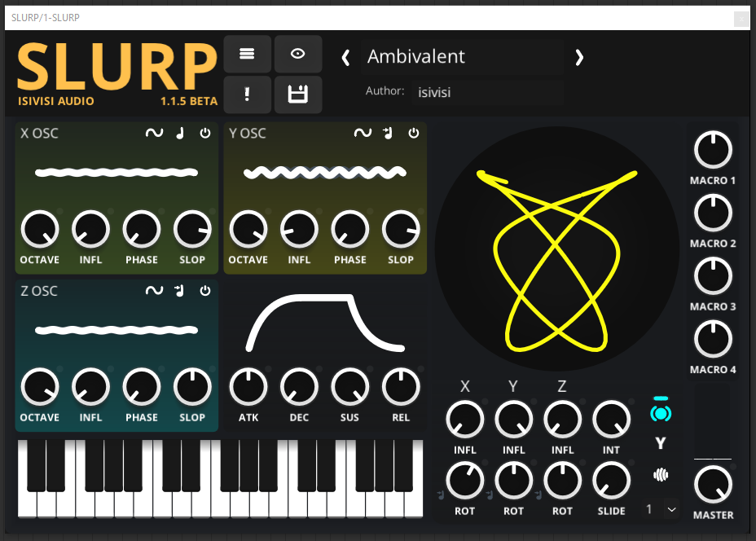Click X OSC OCTAVE knob
The image size is (756, 541).
point(40,229)
